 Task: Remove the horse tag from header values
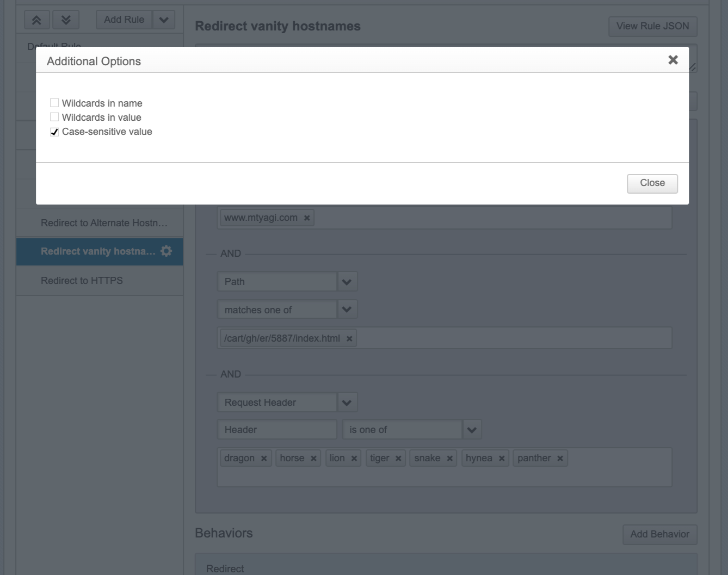coord(313,459)
